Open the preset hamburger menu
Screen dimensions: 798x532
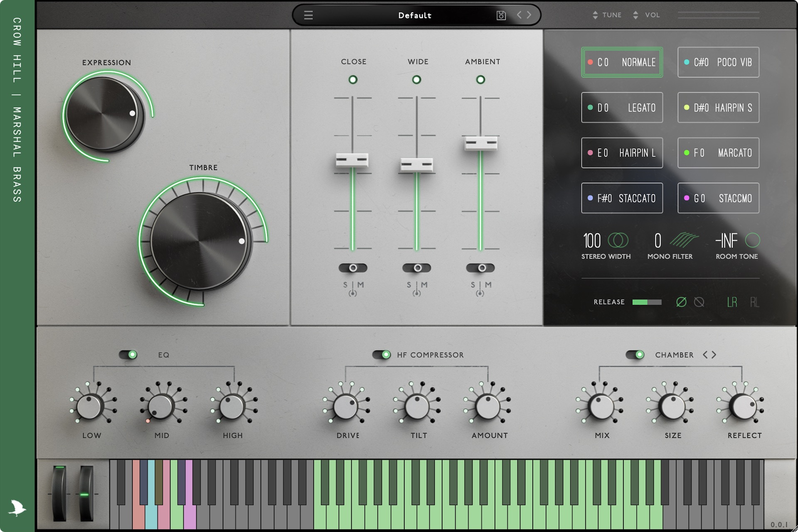point(308,15)
